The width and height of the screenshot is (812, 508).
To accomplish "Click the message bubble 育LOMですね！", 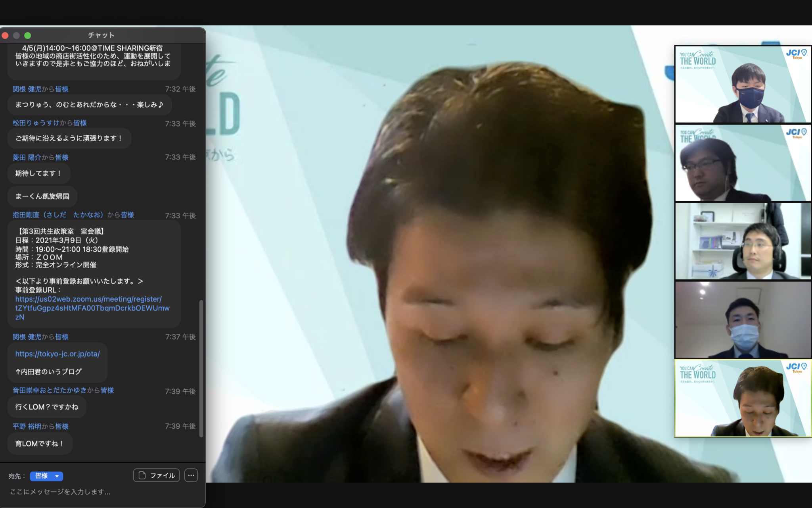I will tap(40, 444).
